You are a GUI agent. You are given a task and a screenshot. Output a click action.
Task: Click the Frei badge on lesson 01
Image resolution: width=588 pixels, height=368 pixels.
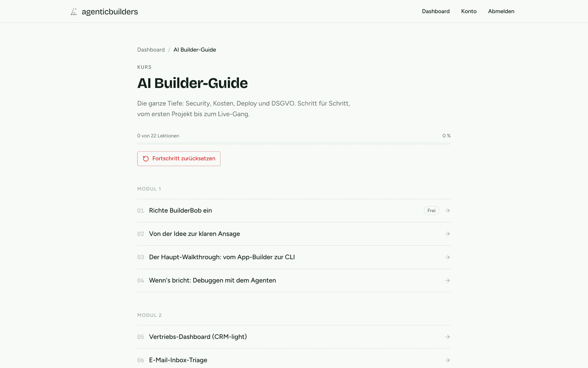pos(431,210)
